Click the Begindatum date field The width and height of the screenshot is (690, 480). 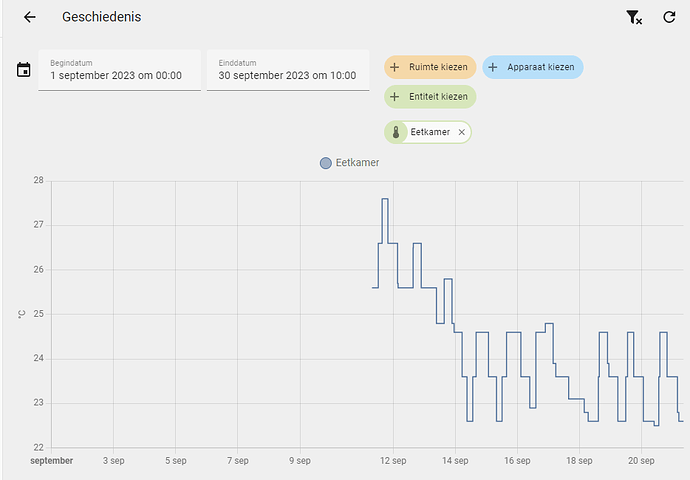[120, 70]
